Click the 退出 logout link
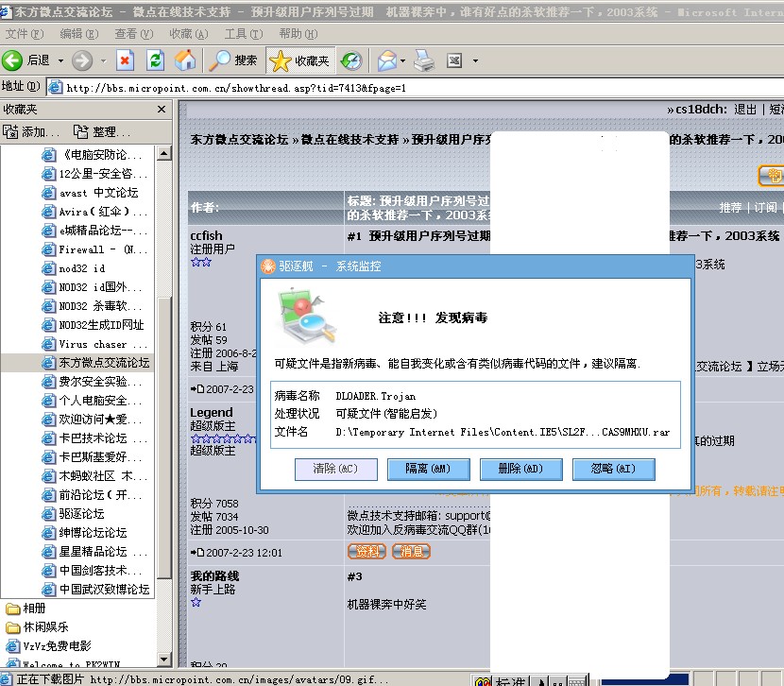 pyautogui.click(x=745, y=109)
